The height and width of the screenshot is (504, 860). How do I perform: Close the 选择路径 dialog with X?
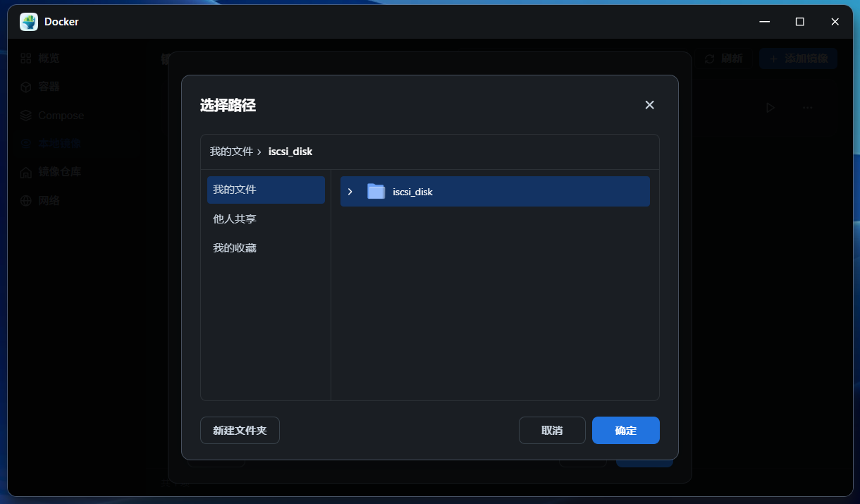click(x=649, y=105)
